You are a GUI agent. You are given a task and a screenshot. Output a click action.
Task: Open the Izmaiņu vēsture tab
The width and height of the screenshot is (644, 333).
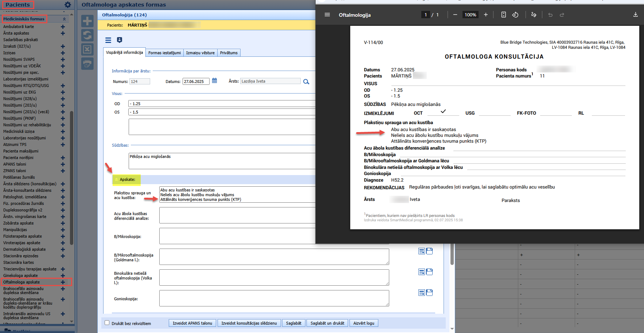200,53
